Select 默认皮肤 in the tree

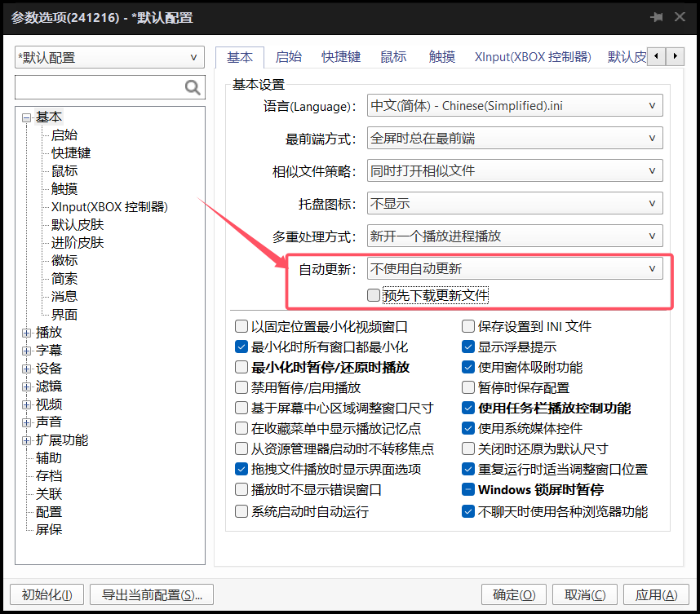click(x=78, y=225)
